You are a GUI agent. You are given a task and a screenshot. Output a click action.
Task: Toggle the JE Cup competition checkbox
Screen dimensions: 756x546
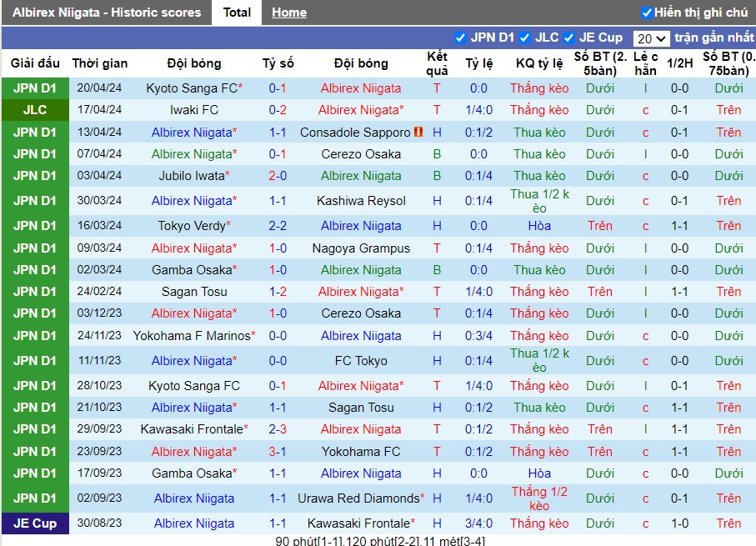pyautogui.click(x=568, y=38)
